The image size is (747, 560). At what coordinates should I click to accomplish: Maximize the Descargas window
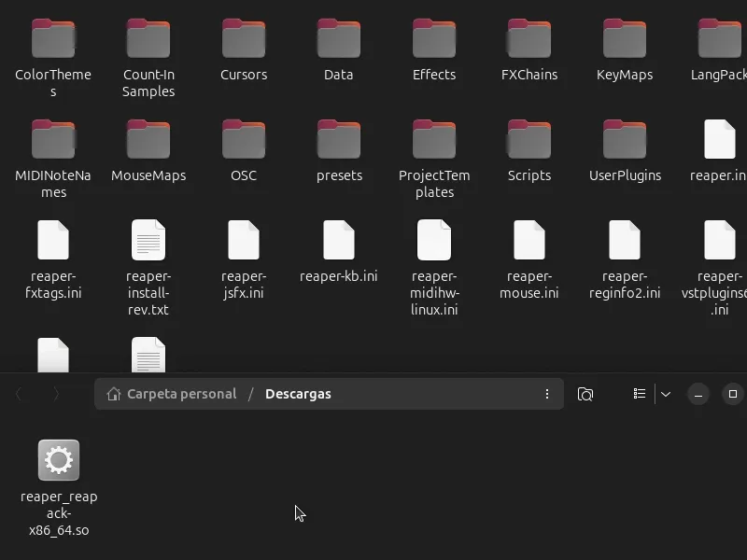click(733, 394)
